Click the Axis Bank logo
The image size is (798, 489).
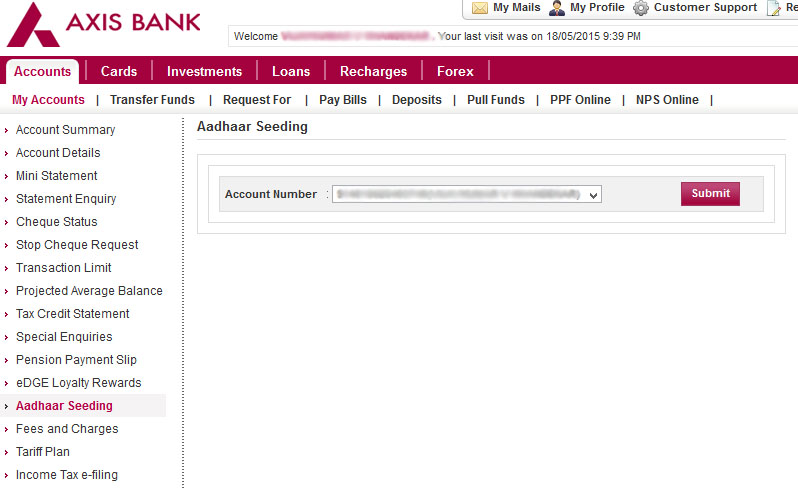click(x=104, y=24)
